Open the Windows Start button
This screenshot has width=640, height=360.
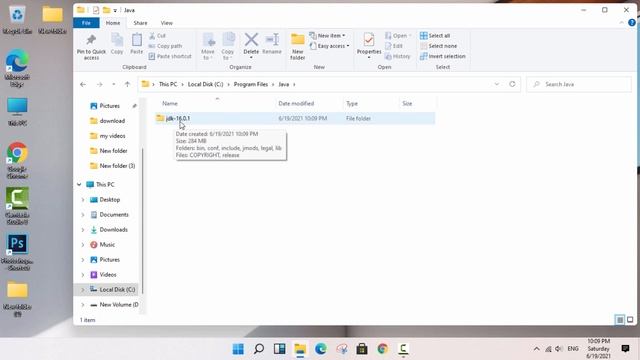(x=238, y=349)
